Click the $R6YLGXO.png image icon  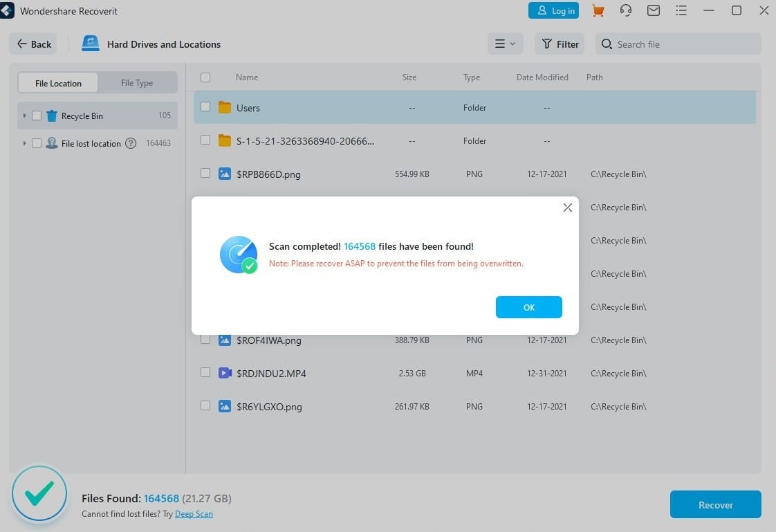pos(225,406)
